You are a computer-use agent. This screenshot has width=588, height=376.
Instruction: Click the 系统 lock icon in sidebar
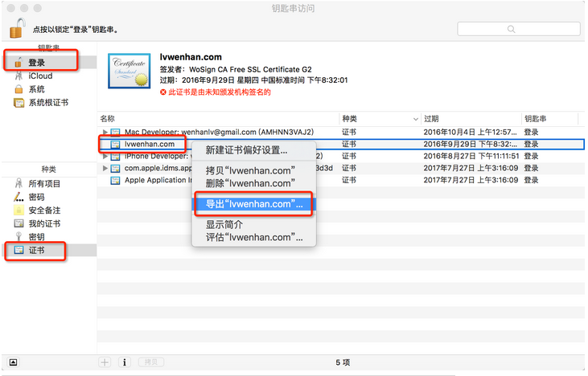(19, 89)
